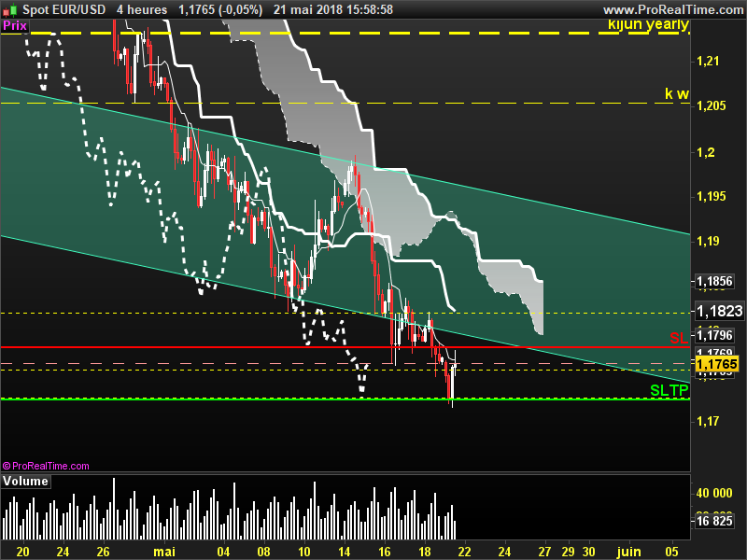This screenshot has width=747, height=560.
Task: Click the 1,1823 price tag on axis
Action: tap(719, 311)
